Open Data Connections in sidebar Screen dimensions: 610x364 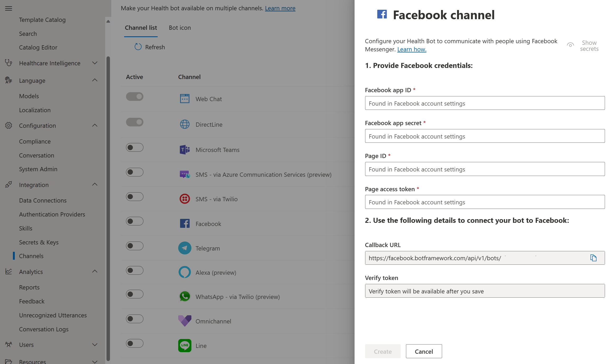43,200
